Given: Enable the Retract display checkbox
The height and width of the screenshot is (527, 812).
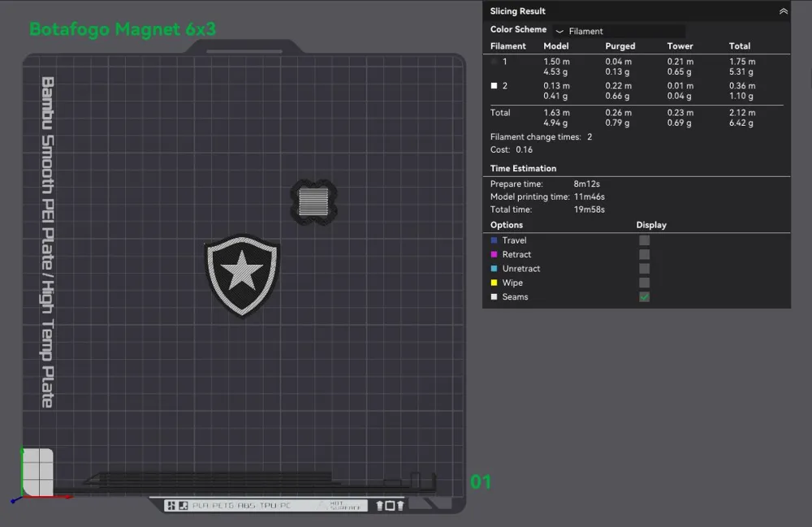Looking at the screenshot, I should click(x=644, y=254).
